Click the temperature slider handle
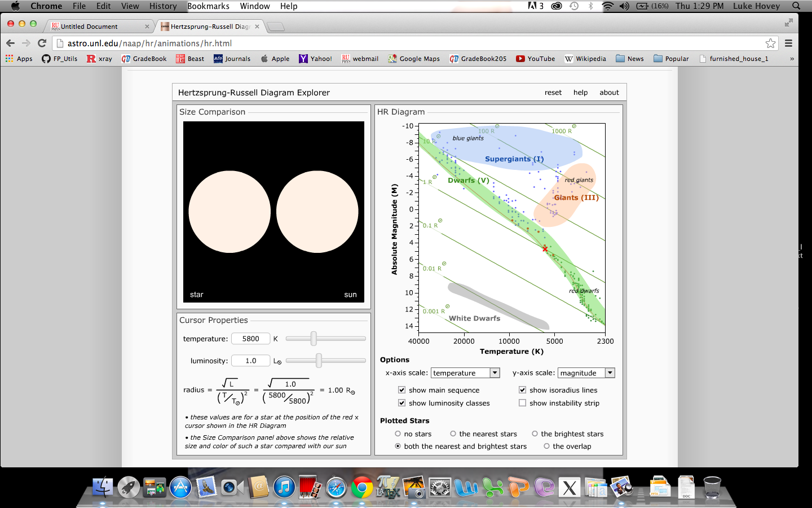This screenshot has width=812, height=508. pos(314,338)
